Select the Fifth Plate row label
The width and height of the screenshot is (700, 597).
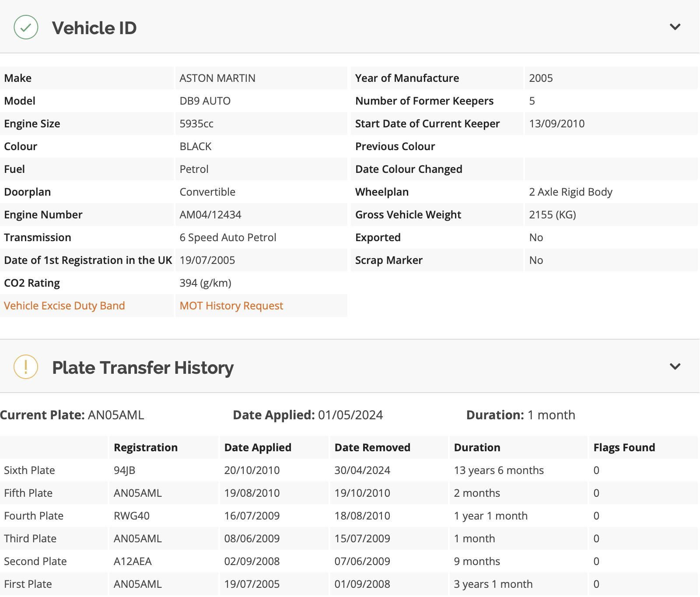pos(28,493)
